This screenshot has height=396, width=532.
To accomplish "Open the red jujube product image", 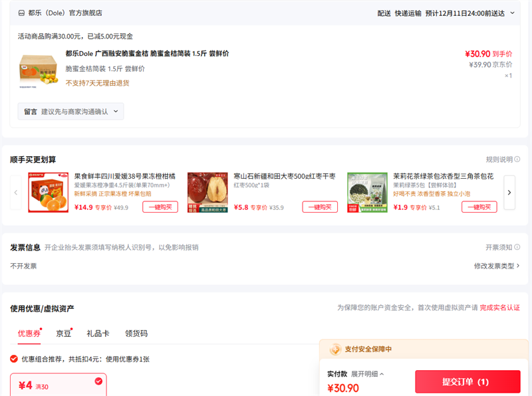I will coord(207,193).
